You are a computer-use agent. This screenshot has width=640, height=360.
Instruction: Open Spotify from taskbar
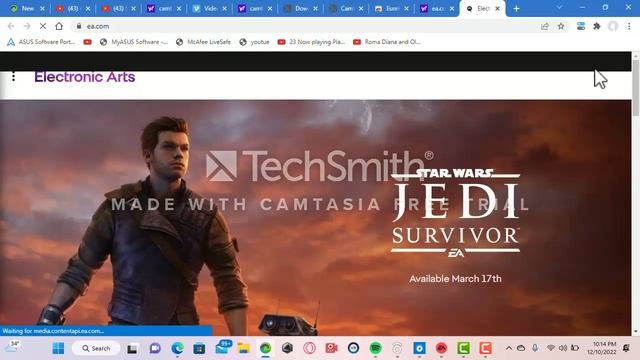(376, 348)
